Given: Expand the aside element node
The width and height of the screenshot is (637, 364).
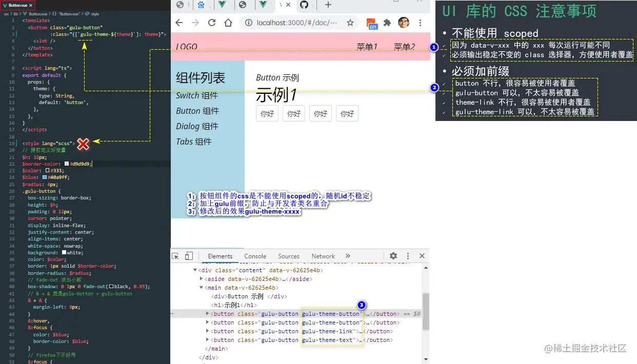Looking at the screenshot, I should point(201,279).
